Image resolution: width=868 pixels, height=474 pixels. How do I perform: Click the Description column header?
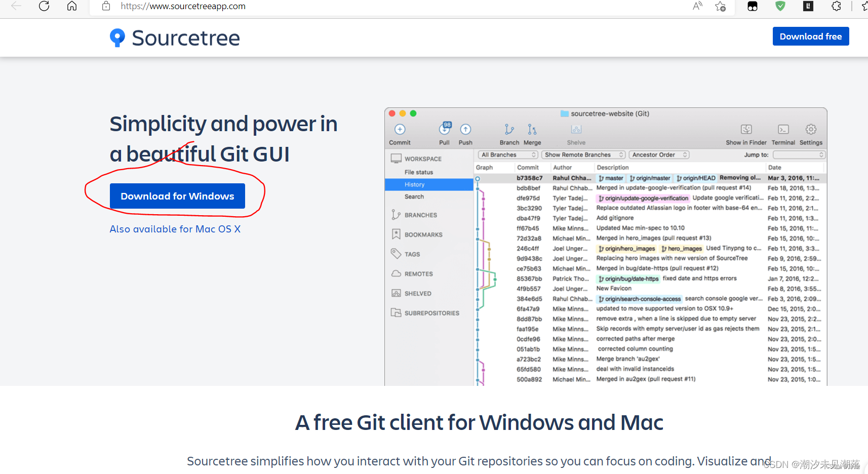coord(613,168)
